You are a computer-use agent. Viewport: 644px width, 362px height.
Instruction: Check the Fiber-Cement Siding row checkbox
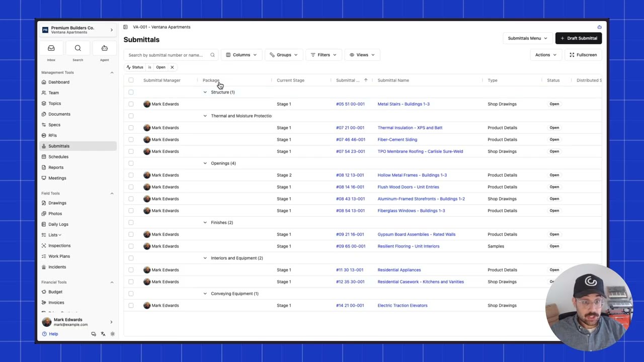point(131,140)
